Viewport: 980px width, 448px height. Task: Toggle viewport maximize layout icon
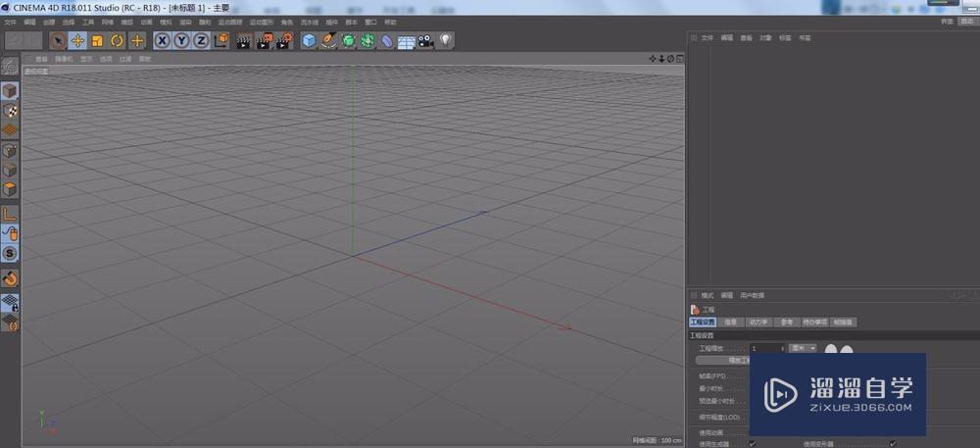click(x=679, y=59)
